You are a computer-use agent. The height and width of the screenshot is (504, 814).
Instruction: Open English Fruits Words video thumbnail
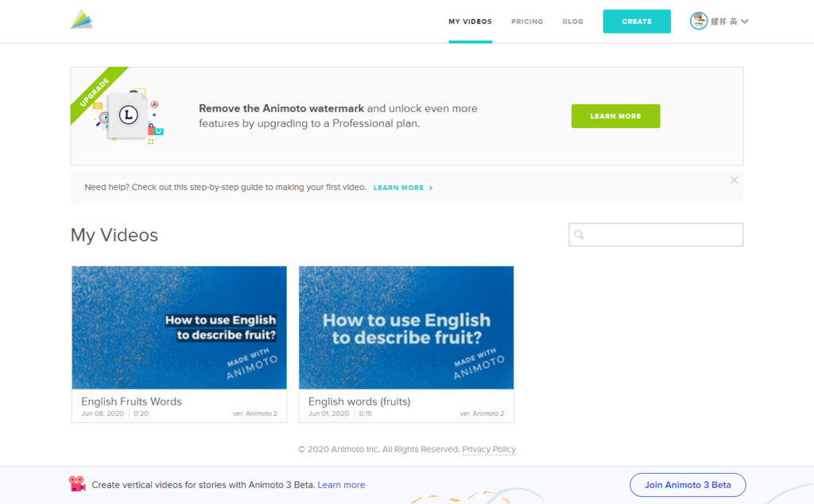(179, 328)
